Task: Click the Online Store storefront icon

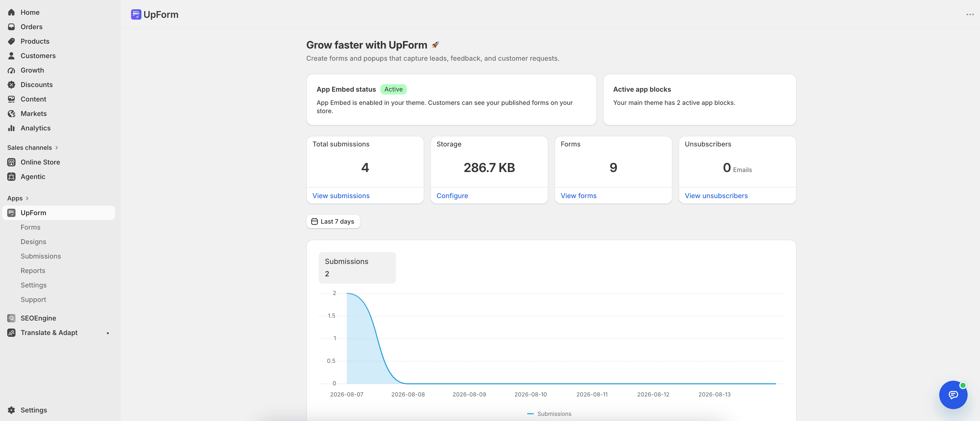Action: (11, 162)
